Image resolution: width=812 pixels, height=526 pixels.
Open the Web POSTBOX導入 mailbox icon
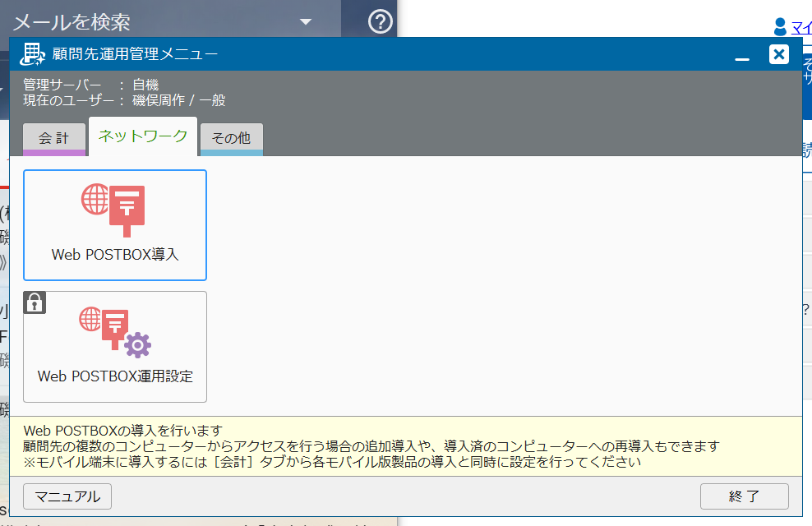tap(114, 205)
